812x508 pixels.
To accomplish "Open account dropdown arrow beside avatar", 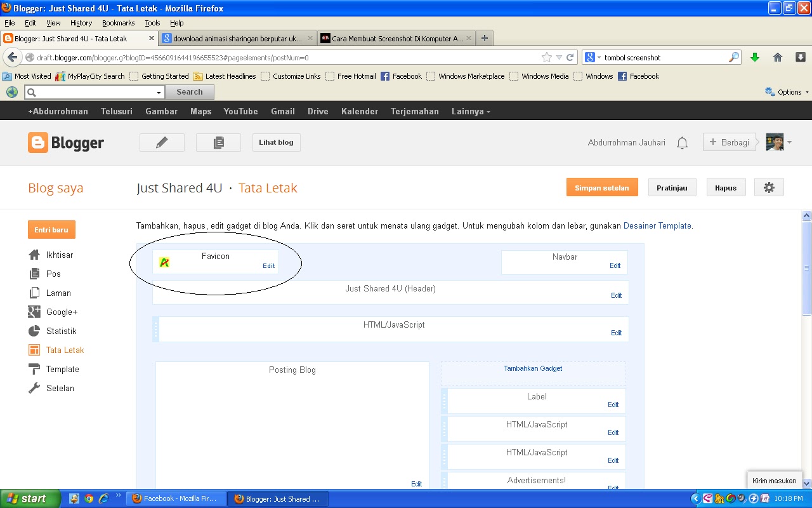I will pyautogui.click(x=789, y=142).
